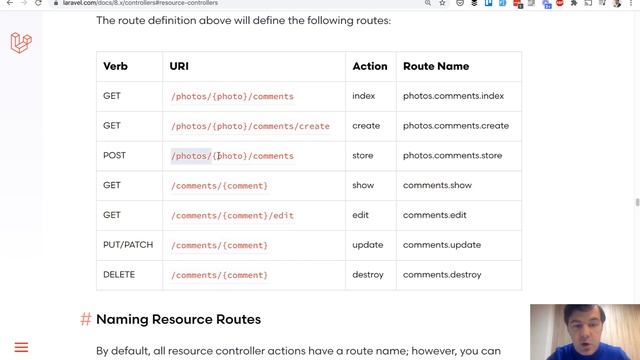Click the /comments/{comment} URI in the show row
The height and width of the screenshot is (360, 640).
pos(219,186)
